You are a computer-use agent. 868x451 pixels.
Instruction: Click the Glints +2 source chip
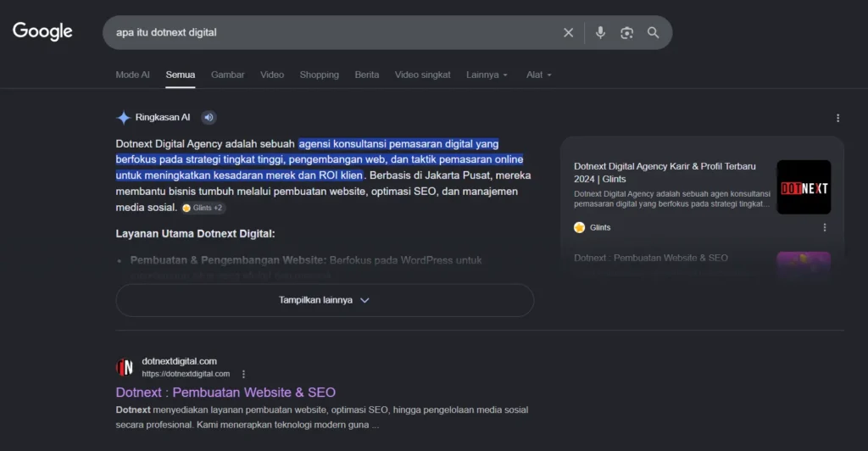203,208
